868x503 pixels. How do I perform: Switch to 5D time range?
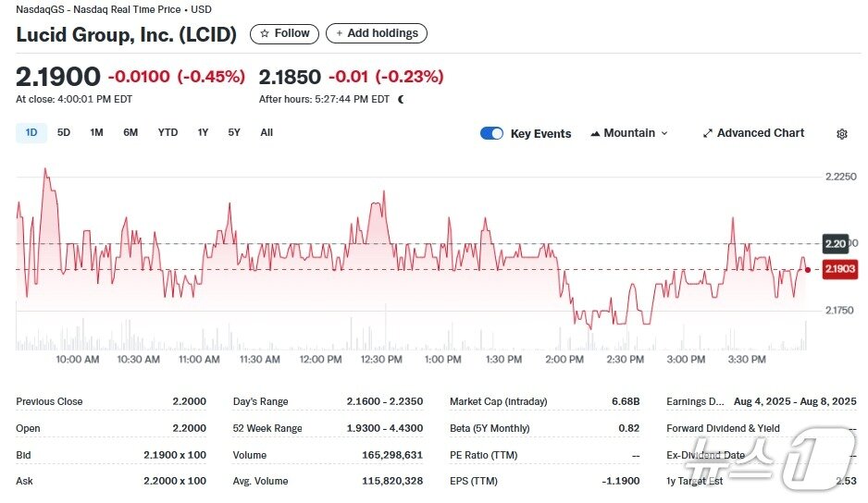pos(64,132)
